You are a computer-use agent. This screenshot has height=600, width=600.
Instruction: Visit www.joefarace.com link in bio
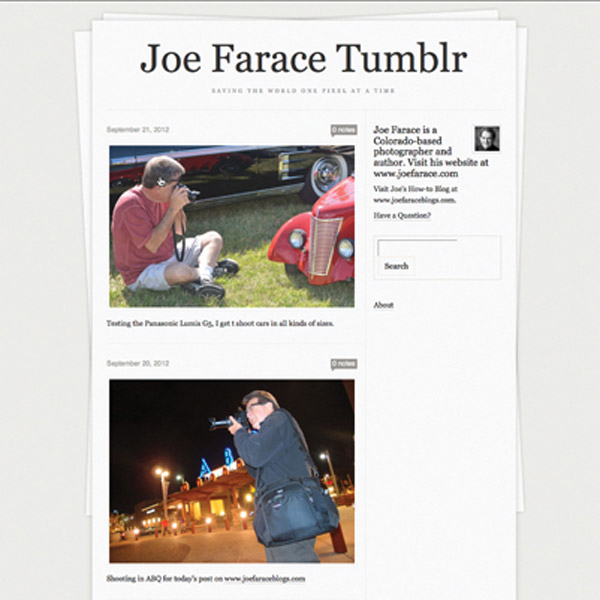[x=416, y=174]
